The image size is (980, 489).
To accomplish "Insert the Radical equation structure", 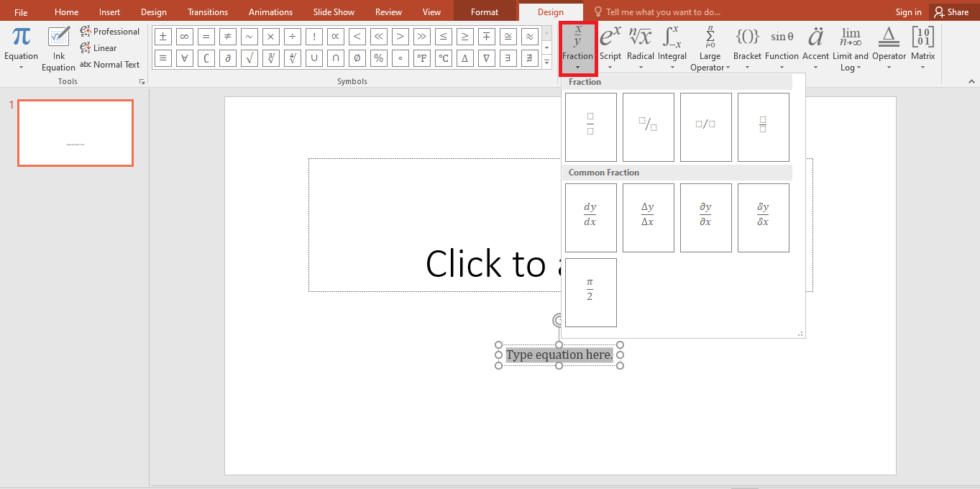I will pos(641,43).
